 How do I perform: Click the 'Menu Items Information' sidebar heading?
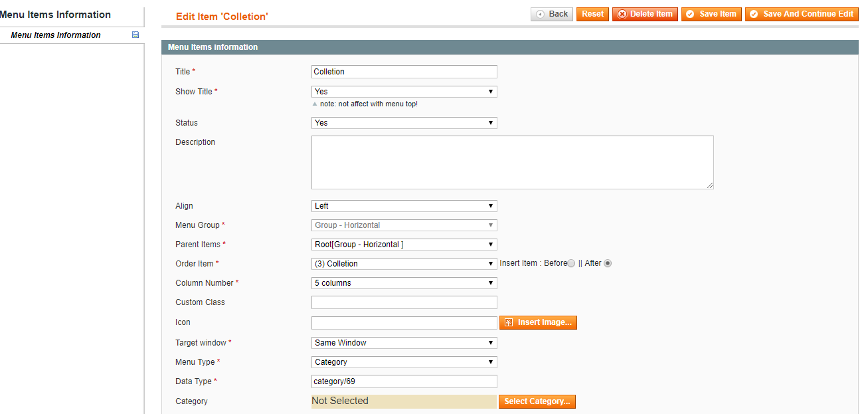click(x=56, y=15)
